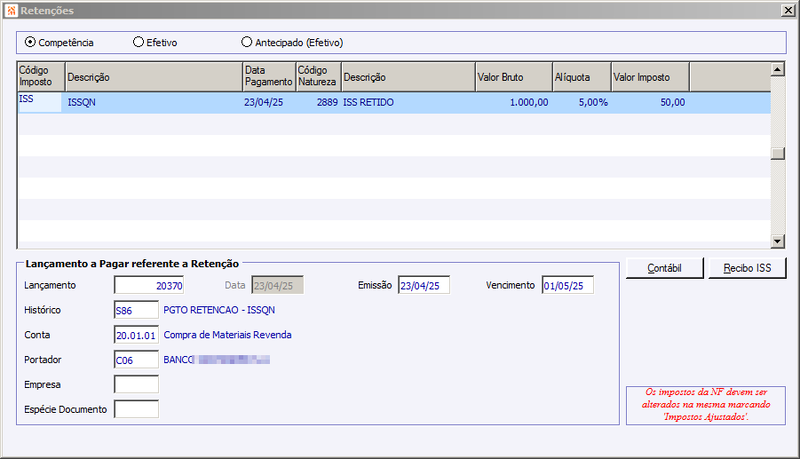Viewport: 800px width, 459px height.
Task: Click the Emissão date field
Action: coord(423,285)
